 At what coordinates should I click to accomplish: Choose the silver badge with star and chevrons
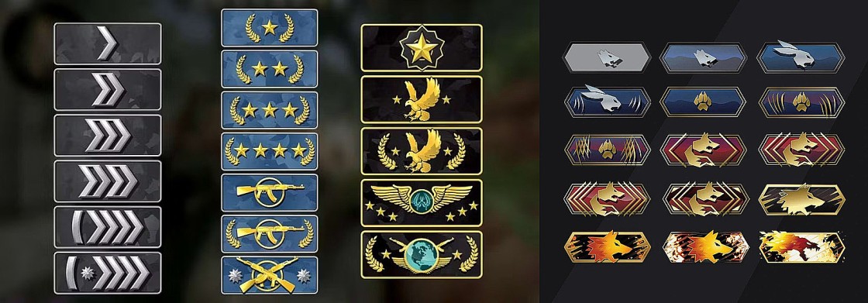pos(108,273)
